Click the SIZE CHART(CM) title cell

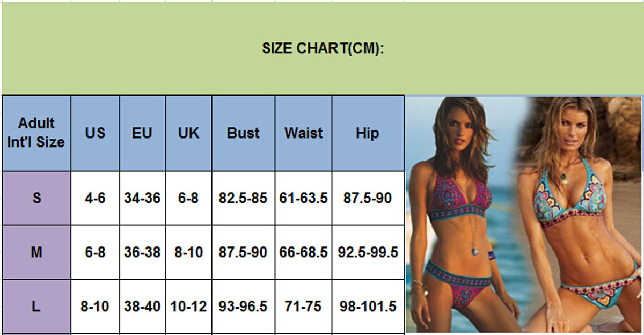323,48
